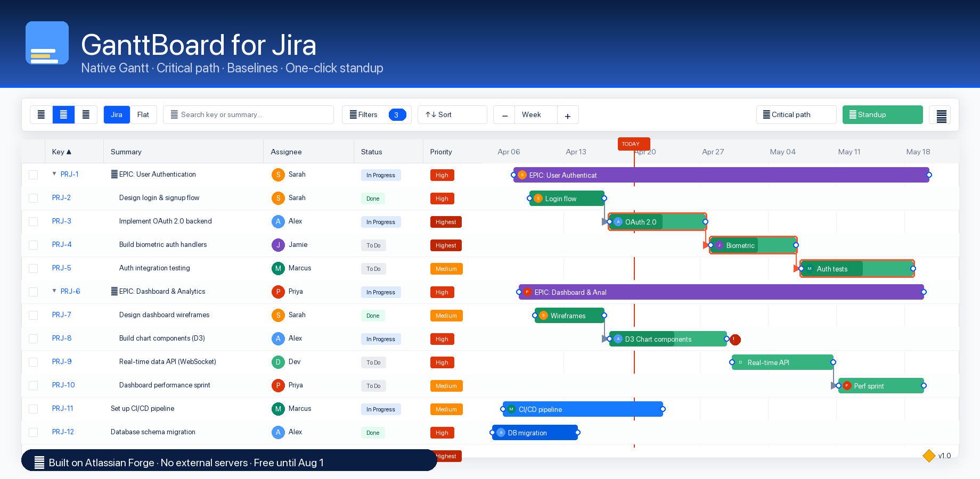The width and height of the screenshot is (980, 479).
Task: Select the tallest row-density view icon
Action: (86, 114)
